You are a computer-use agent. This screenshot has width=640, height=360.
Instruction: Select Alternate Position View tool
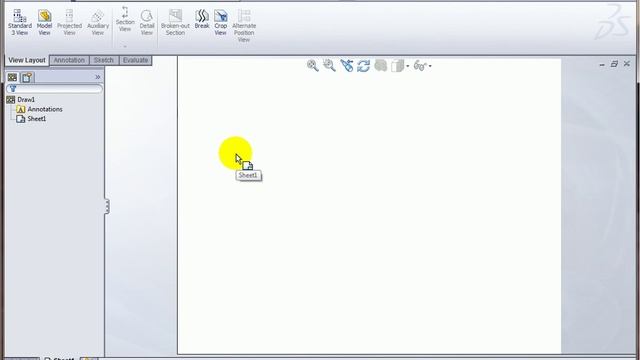[x=244, y=26]
